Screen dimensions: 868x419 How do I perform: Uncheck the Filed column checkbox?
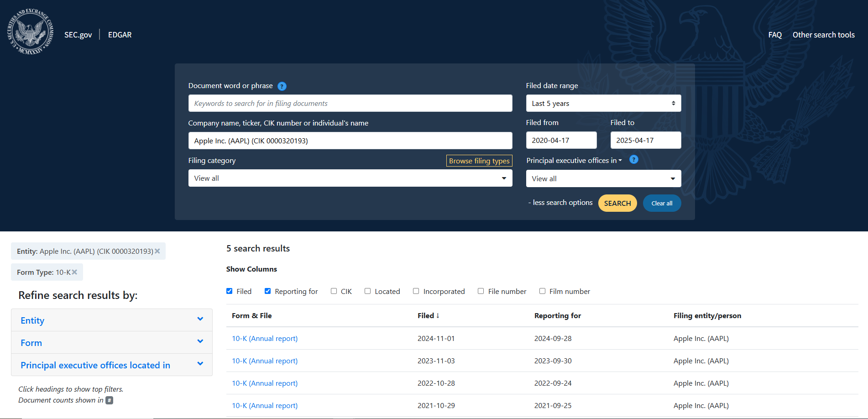click(230, 291)
